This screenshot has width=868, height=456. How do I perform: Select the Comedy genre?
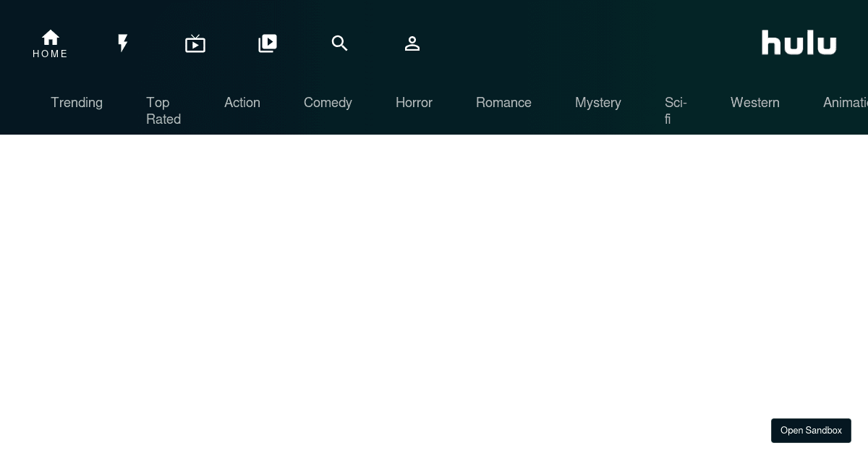click(328, 103)
